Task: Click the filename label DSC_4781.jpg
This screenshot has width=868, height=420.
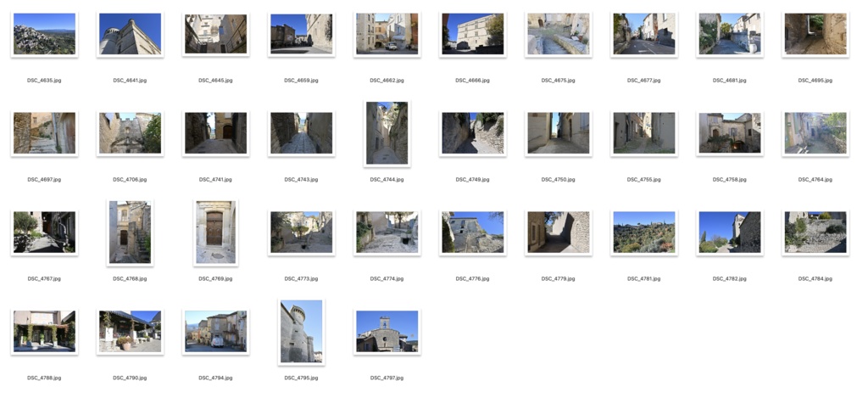Action: [644, 278]
